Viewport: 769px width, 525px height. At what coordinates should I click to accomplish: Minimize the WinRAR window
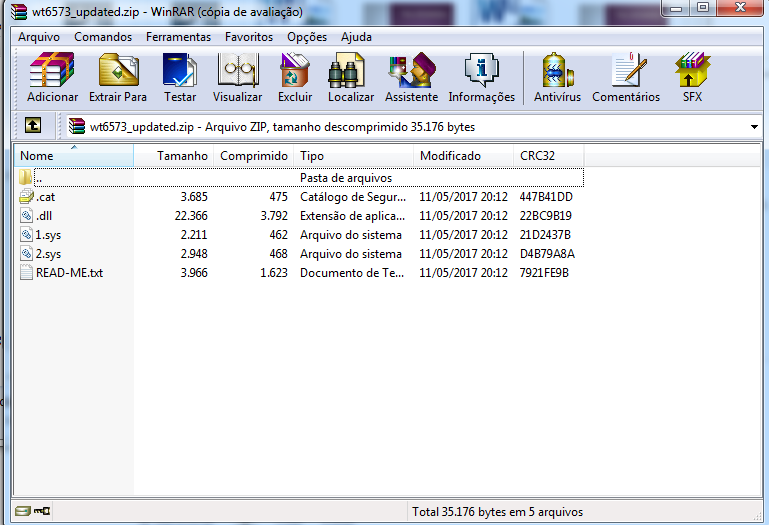(x=677, y=7)
